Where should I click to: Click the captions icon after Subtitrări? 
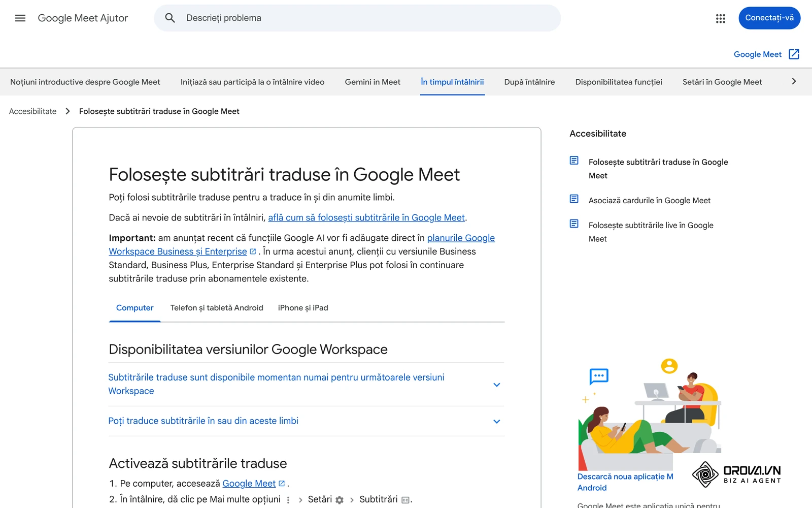coord(405,500)
